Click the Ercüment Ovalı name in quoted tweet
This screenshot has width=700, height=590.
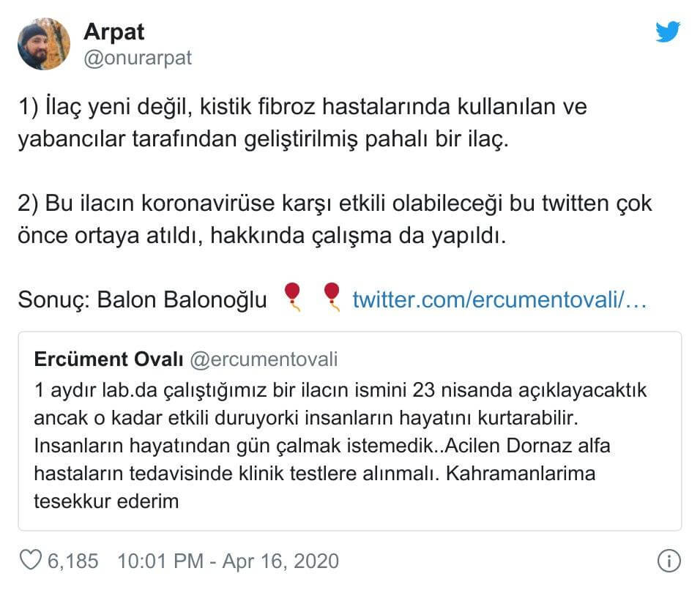(108, 360)
